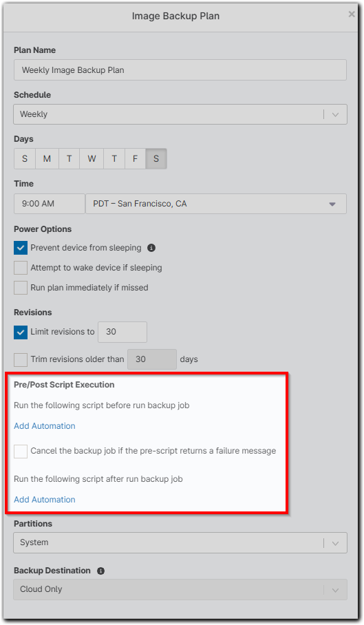
Task: Select Monday day button
Action: coord(47,158)
